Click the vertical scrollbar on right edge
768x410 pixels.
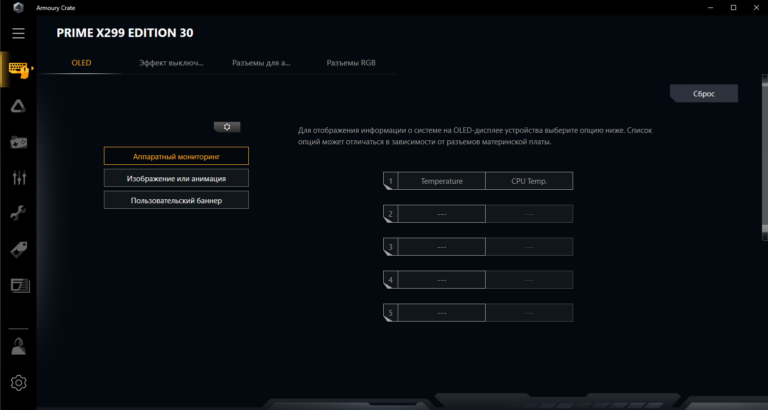point(765,157)
